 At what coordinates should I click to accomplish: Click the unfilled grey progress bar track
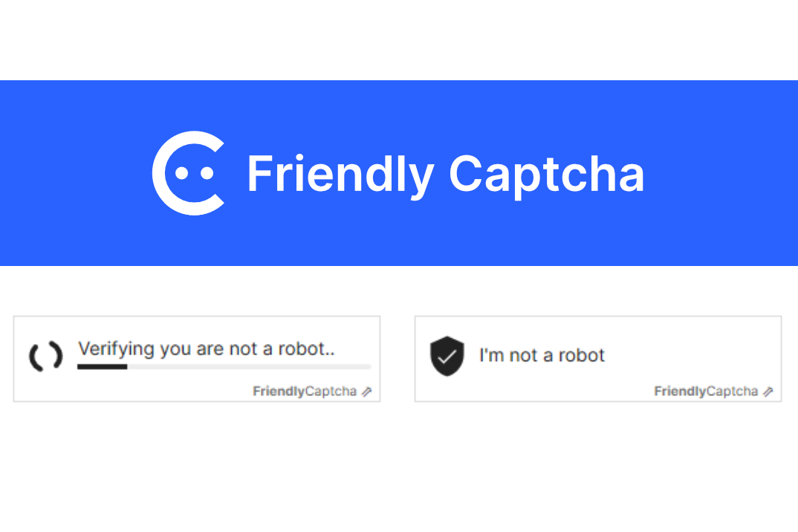coord(249,366)
